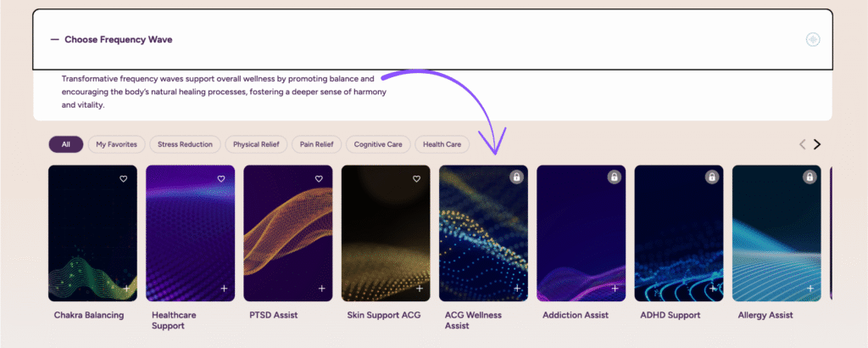Click lock icon on ADHD Support card

coord(711,177)
